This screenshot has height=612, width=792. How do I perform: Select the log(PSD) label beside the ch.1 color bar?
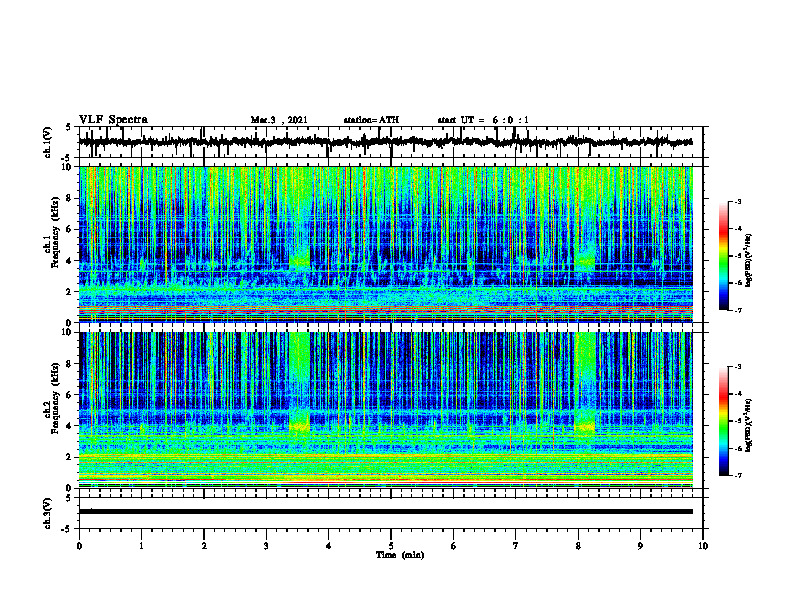pos(749,261)
